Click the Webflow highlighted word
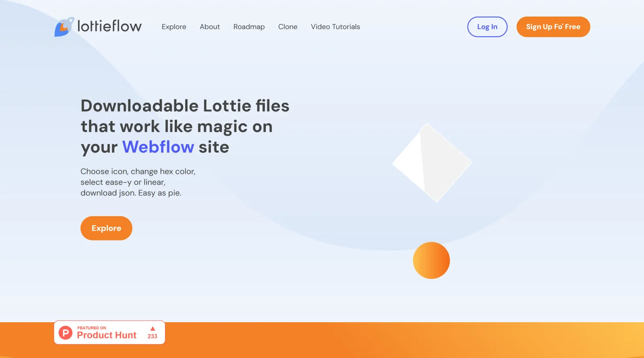Viewport: 644px width, 358px height. pyautogui.click(x=158, y=147)
